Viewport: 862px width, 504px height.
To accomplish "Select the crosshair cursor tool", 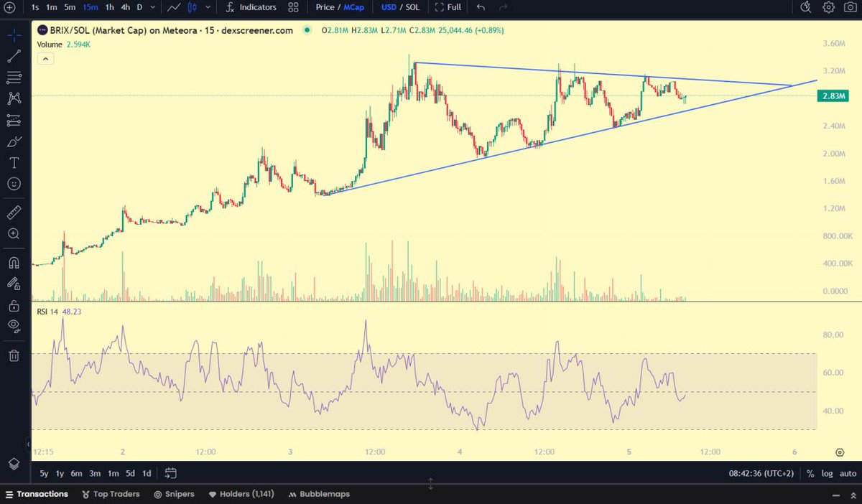I will pos(14,34).
